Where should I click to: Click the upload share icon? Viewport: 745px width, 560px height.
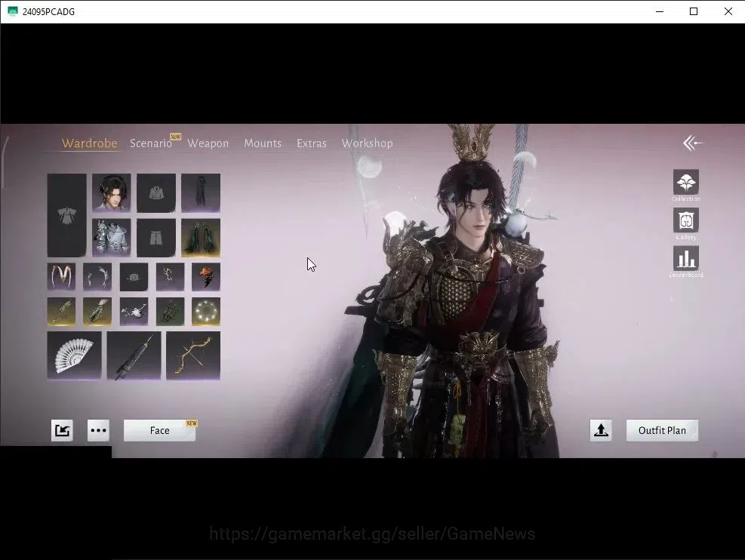(601, 430)
